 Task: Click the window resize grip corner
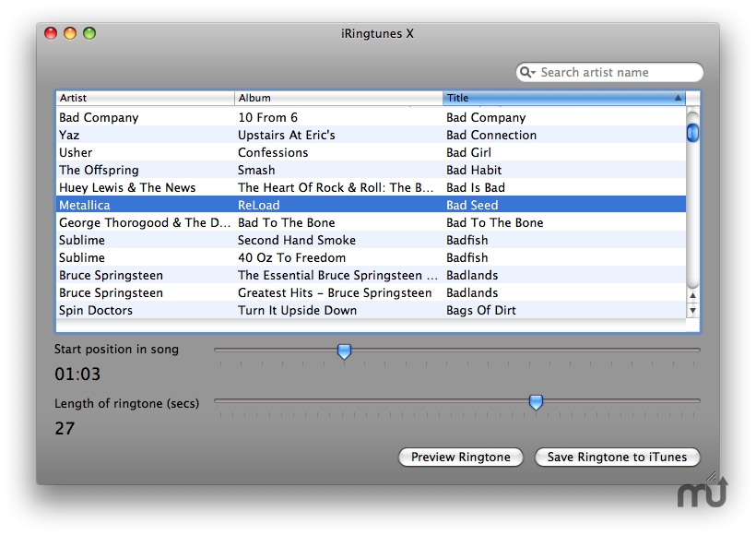pos(711,477)
